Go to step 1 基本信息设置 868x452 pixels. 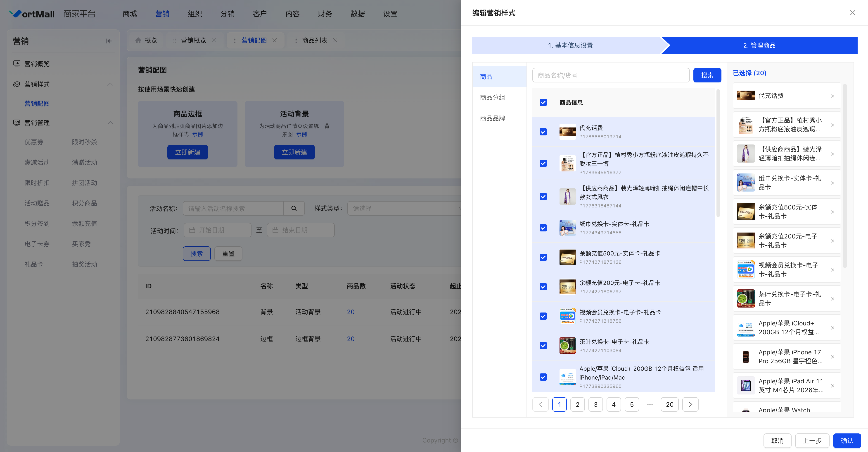(x=570, y=45)
